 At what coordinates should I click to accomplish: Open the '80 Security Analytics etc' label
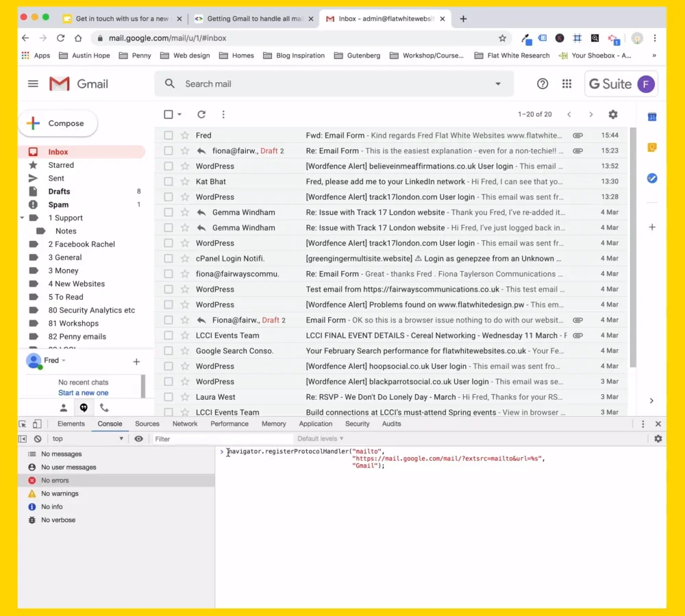91,310
